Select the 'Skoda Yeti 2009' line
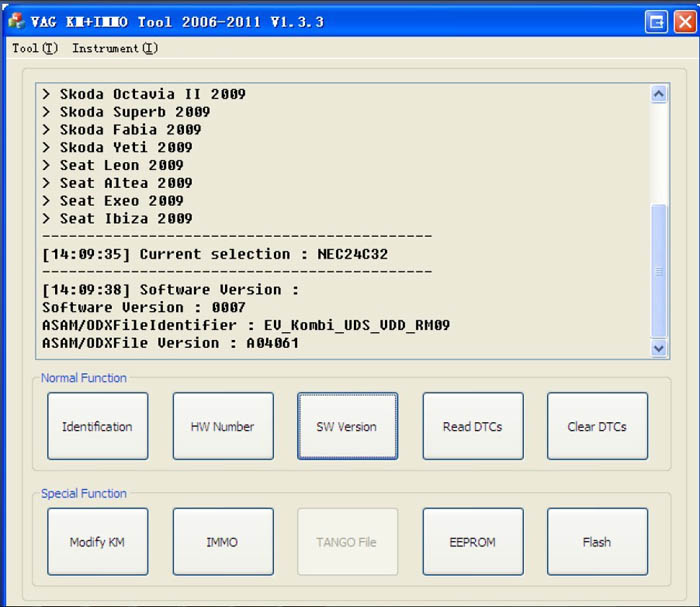The image size is (700, 607). [x=117, y=148]
